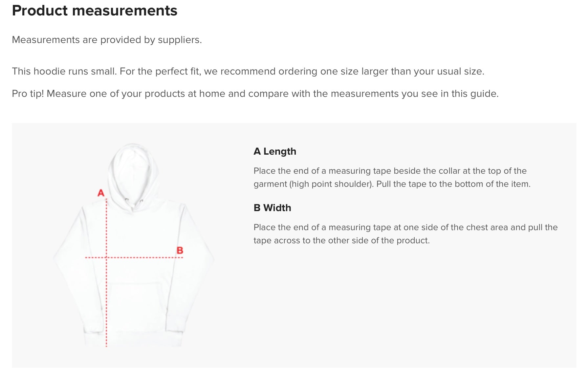Image resolution: width=588 pixels, height=372 pixels.
Task: Click the red letter A marker
Action: click(101, 193)
